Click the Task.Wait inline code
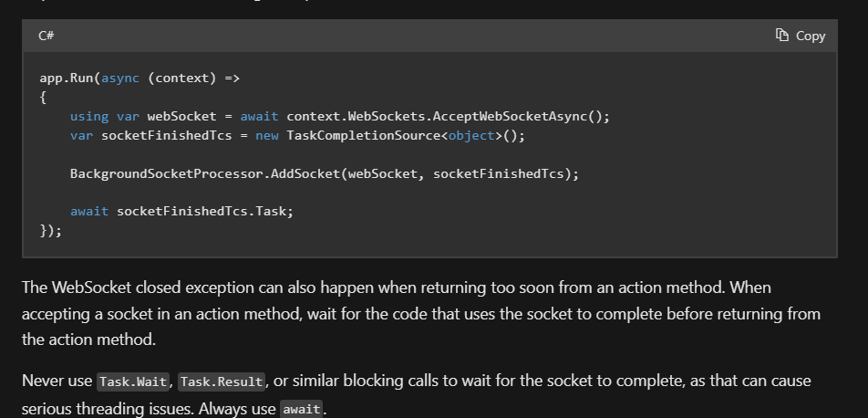The image size is (868, 418). [132, 381]
